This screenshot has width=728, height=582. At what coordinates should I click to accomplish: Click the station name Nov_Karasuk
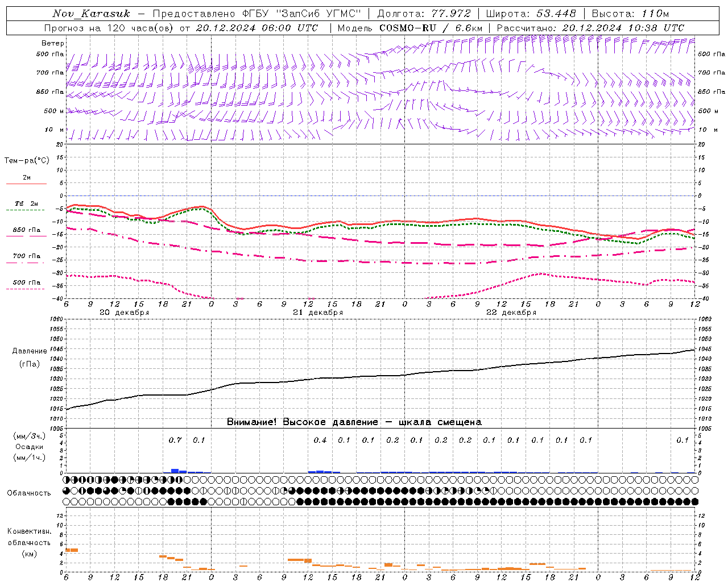point(91,14)
